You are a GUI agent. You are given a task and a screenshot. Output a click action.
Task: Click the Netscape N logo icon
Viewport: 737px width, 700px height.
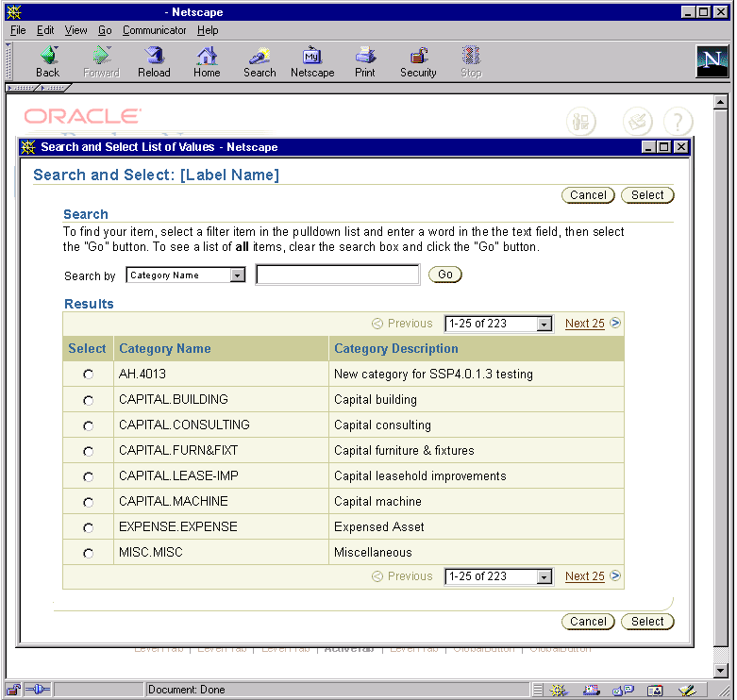[712, 61]
